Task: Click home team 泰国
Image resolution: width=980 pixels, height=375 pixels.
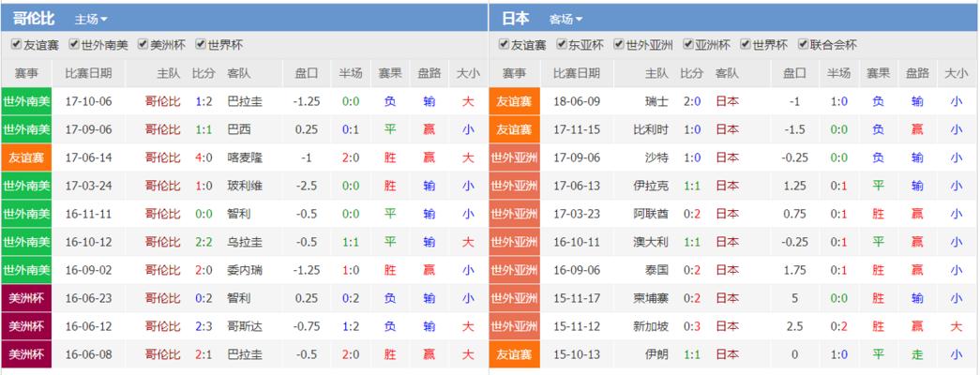Action: pos(656,270)
